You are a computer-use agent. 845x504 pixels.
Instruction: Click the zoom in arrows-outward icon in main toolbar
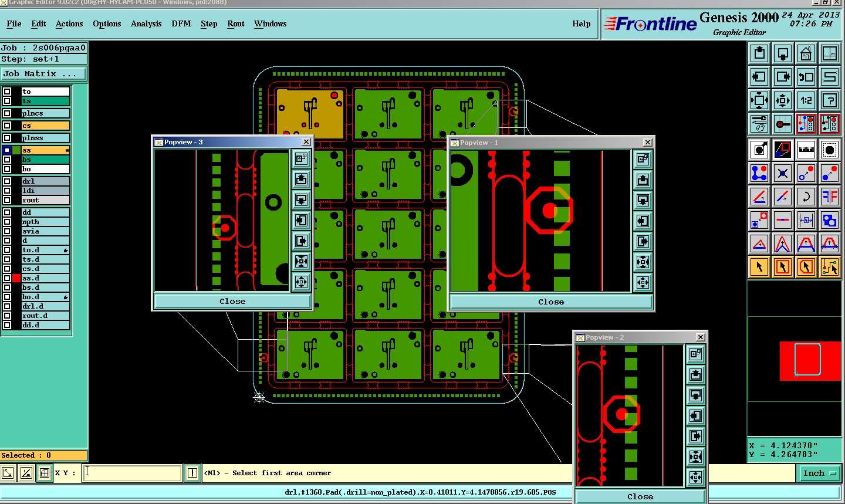(x=759, y=100)
